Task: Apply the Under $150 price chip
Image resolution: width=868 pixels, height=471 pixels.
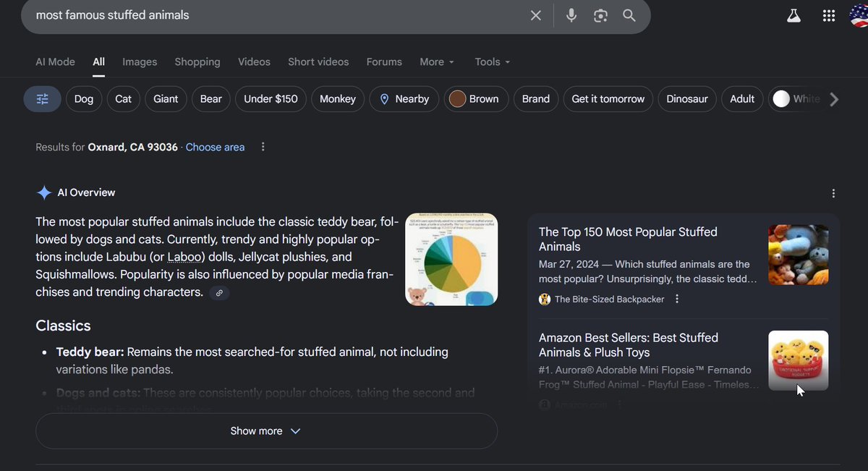Action: (271, 99)
